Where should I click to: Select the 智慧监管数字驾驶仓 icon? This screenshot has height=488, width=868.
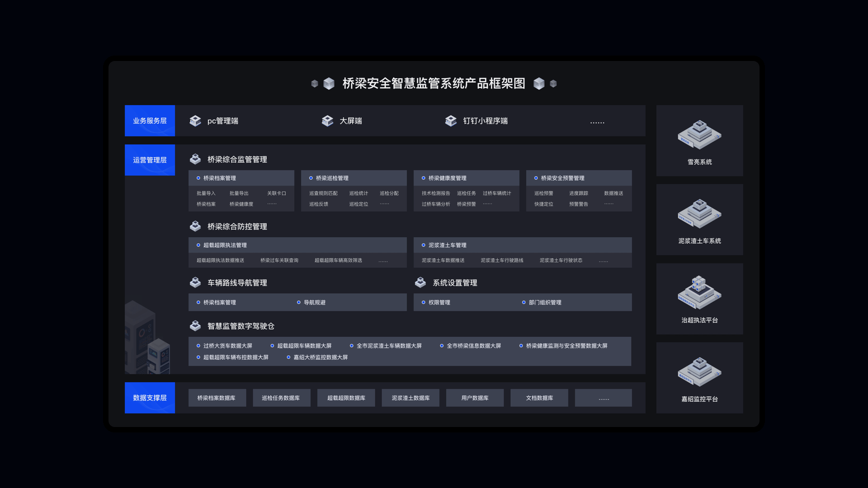195,325
